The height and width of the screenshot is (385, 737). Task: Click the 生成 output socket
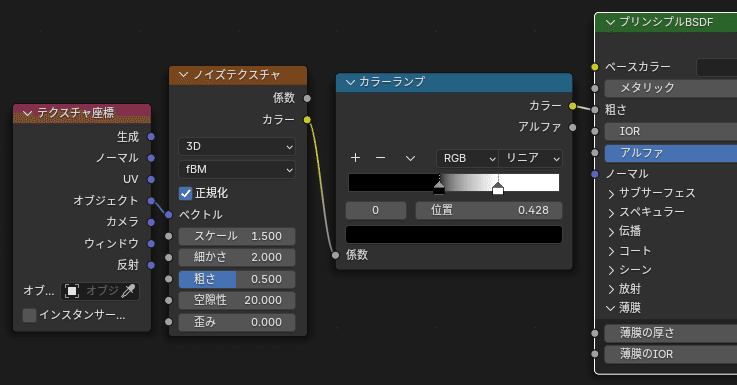(151, 137)
